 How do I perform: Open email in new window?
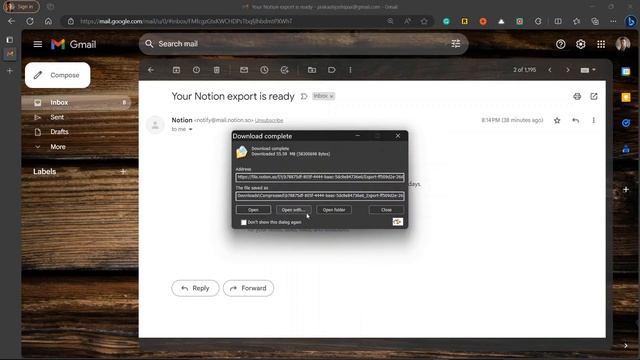[x=594, y=96]
